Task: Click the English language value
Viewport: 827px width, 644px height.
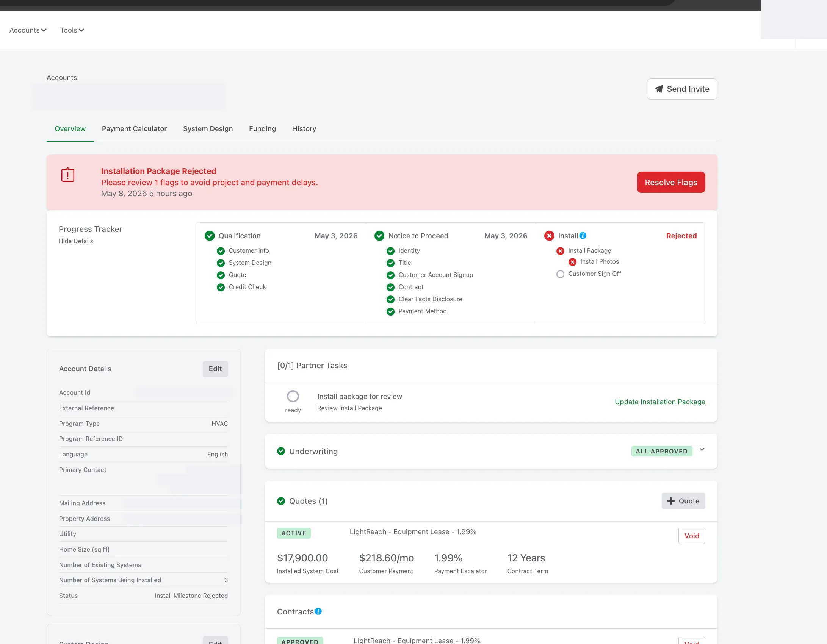Action: coord(218,454)
